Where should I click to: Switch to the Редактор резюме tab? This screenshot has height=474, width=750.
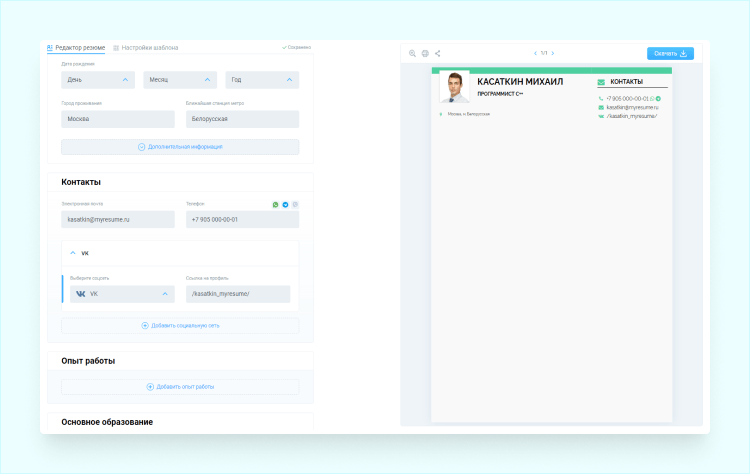pyautogui.click(x=76, y=48)
